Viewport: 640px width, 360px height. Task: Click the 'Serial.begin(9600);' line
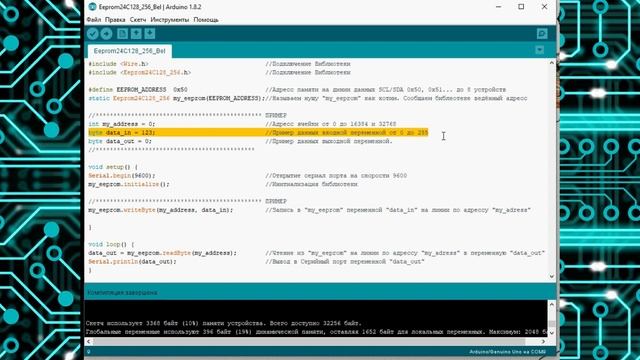[x=122, y=176]
